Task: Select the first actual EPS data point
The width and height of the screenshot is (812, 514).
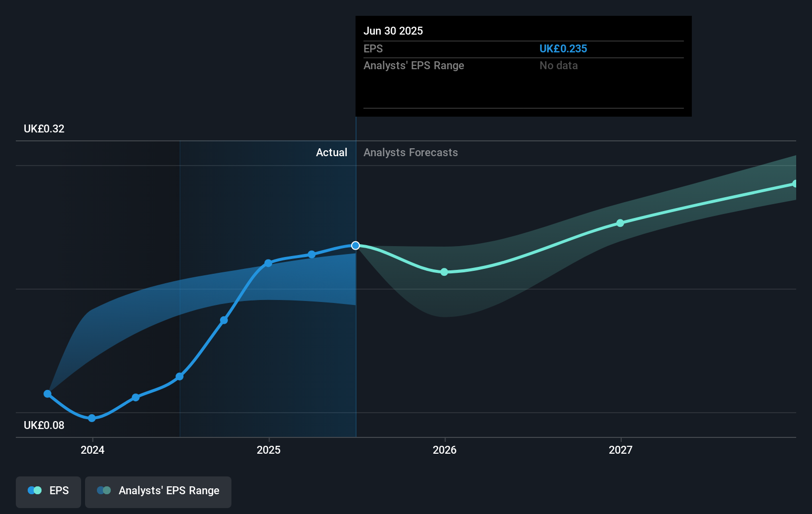Action: (47, 393)
